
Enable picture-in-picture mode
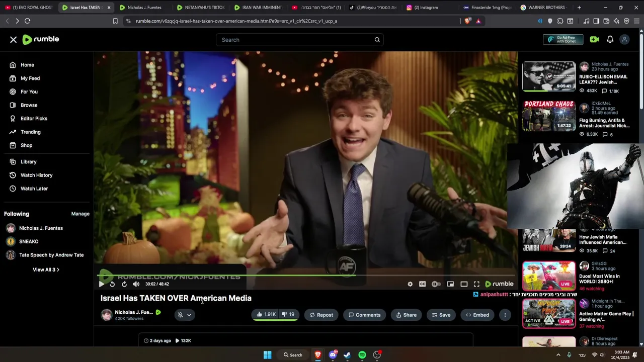coord(450,284)
